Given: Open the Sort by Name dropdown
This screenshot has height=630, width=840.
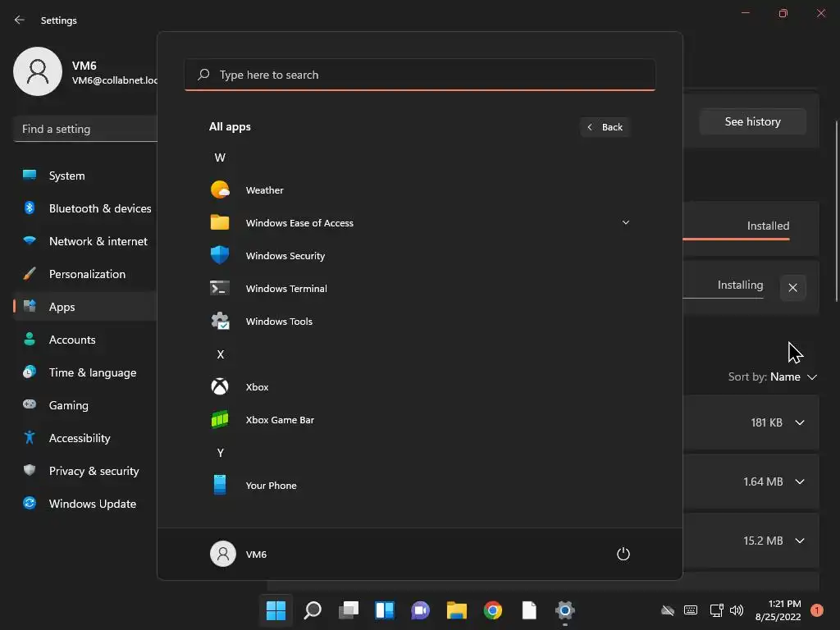Looking at the screenshot, I should [x=772, y=377].
